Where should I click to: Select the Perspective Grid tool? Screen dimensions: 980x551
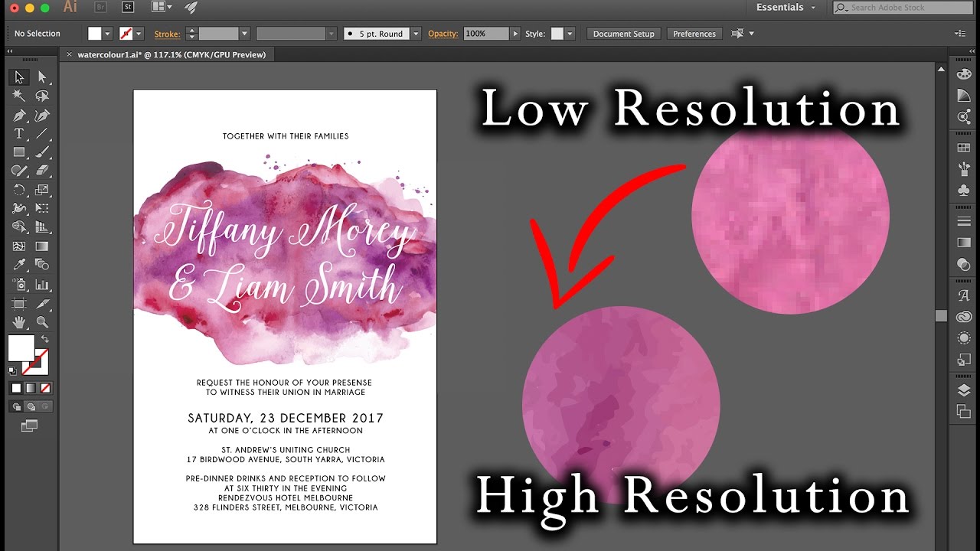click(42, 227)
